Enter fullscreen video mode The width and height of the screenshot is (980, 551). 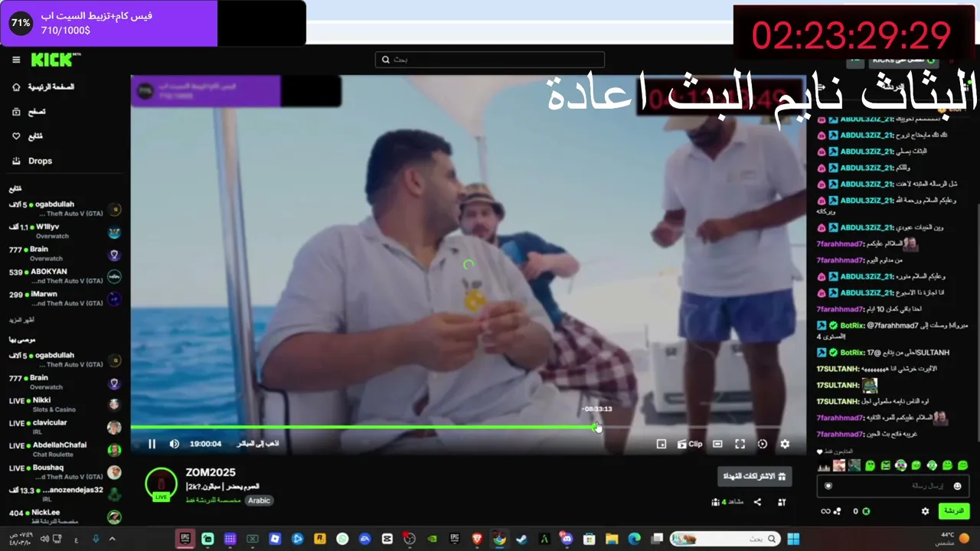pyautogui.click(x=740, y=444)
